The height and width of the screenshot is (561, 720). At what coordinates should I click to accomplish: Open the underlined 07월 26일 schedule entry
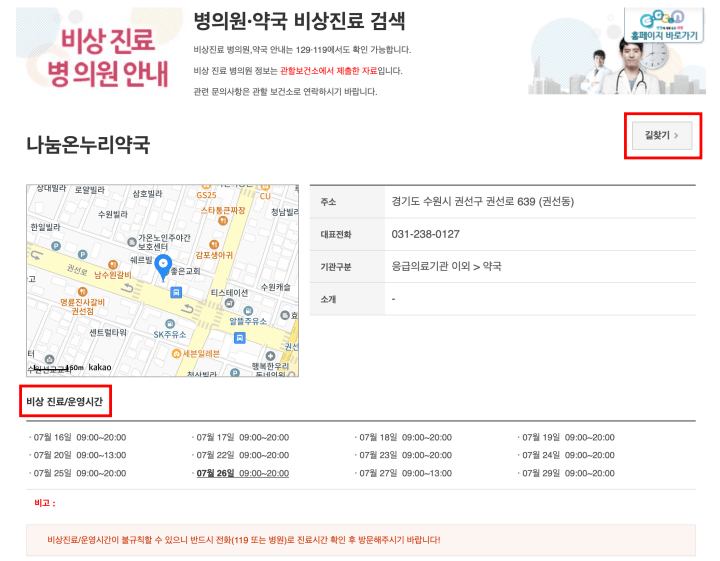click(242, 473)
